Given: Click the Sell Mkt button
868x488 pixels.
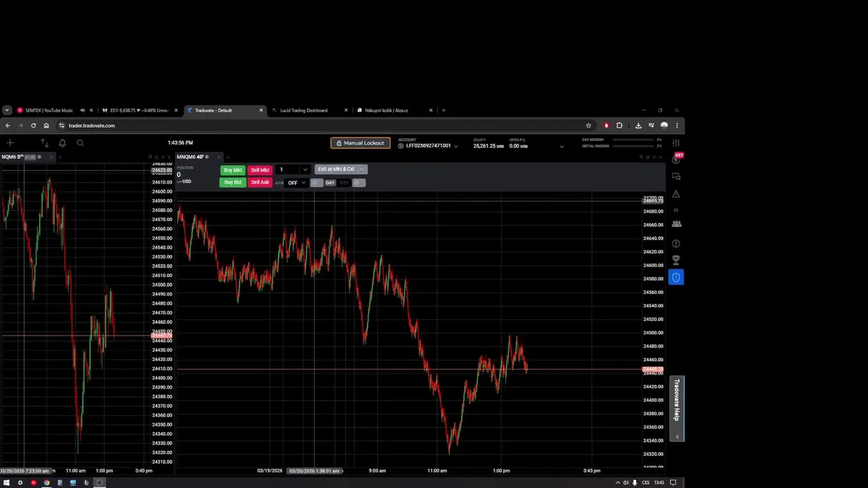Looking at the screenshot, I should tap(260, 170).
